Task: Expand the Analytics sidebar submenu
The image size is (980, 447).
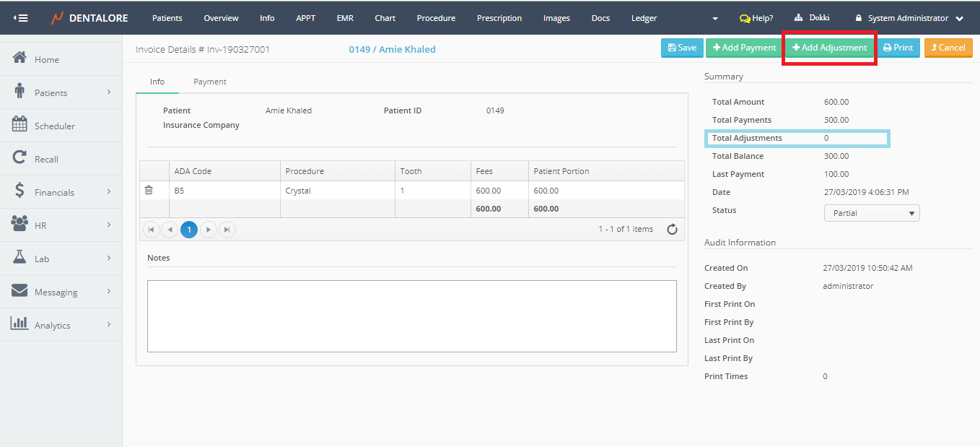Action: (109, 325)
